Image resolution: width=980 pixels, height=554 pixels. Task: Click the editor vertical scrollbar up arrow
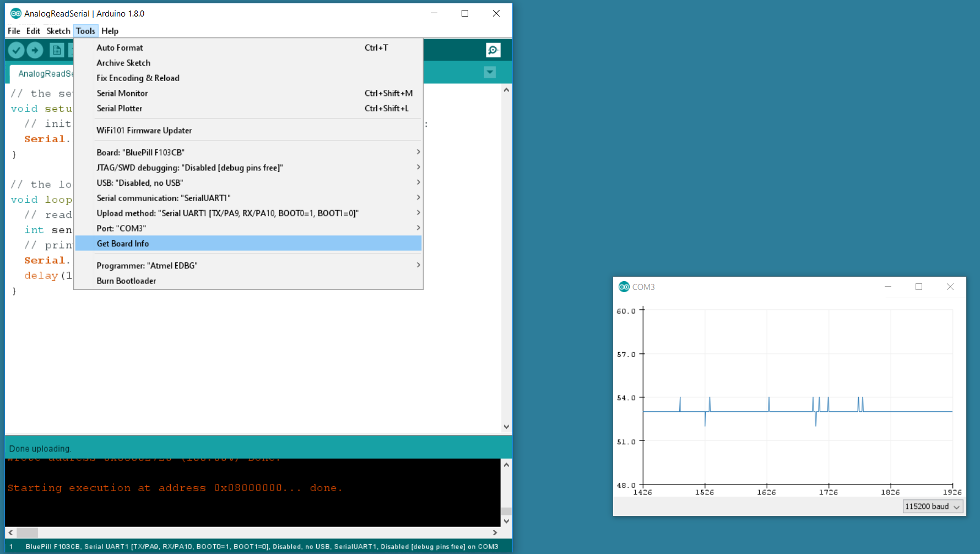pyautogui.click(x=506, y=89)
